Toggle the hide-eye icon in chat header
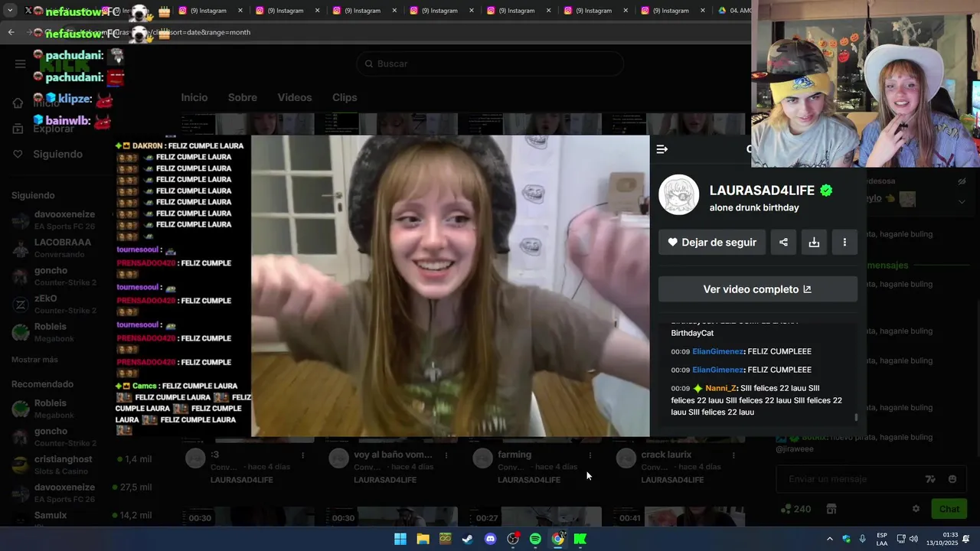 coord(962,182)
